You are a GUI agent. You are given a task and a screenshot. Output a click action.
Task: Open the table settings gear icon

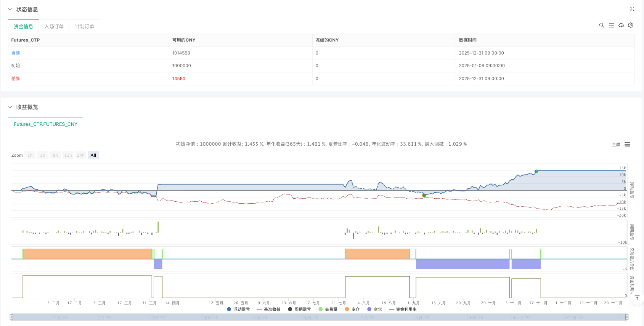(x=631, y=25)
